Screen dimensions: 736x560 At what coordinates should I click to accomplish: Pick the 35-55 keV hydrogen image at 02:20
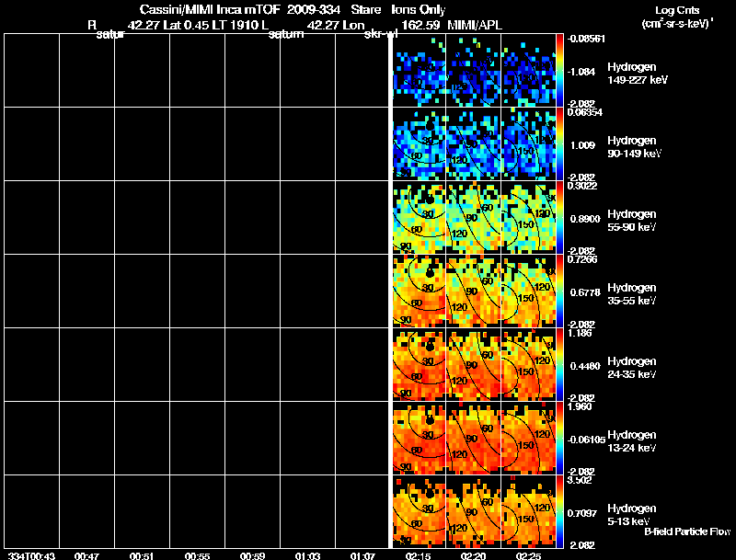point(474,291)
